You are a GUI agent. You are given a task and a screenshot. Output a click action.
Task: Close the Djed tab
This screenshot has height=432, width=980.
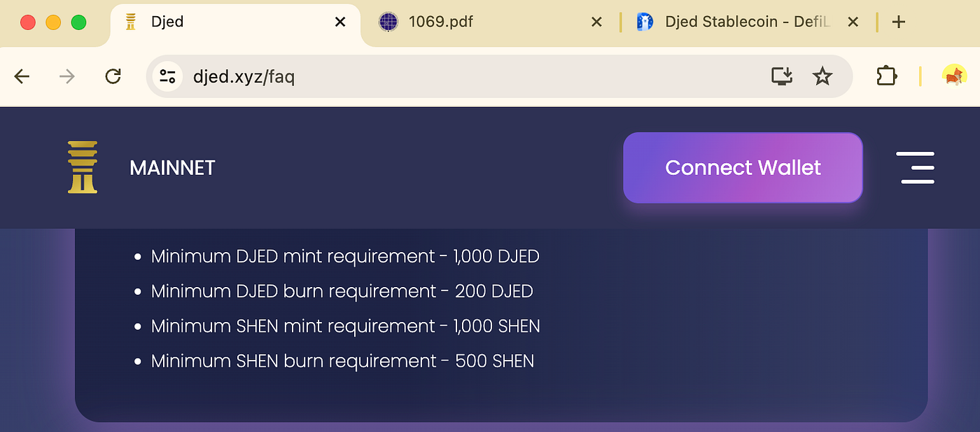340,22
